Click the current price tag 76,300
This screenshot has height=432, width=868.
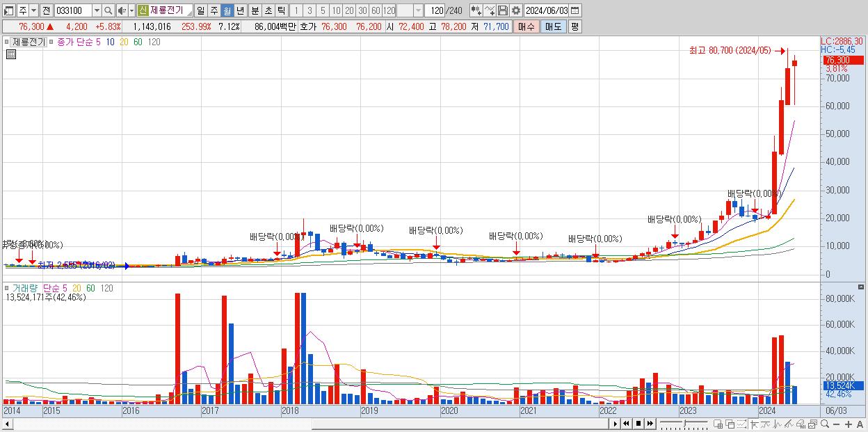(x=842, y=61)
